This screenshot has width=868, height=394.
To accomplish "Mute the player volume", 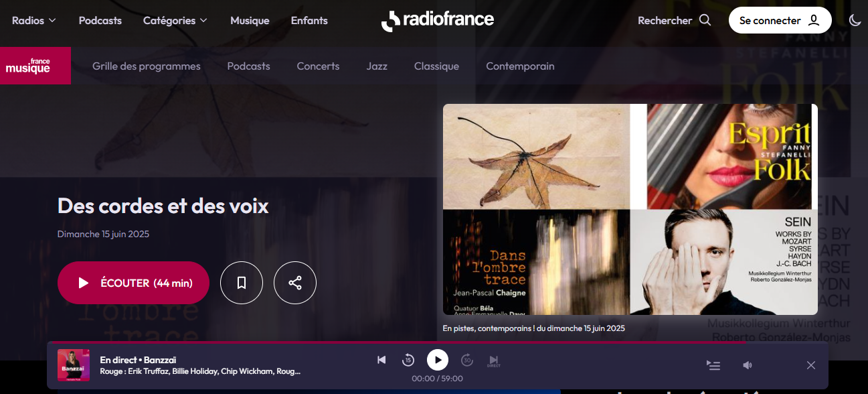I will click(x=748, y=365).
